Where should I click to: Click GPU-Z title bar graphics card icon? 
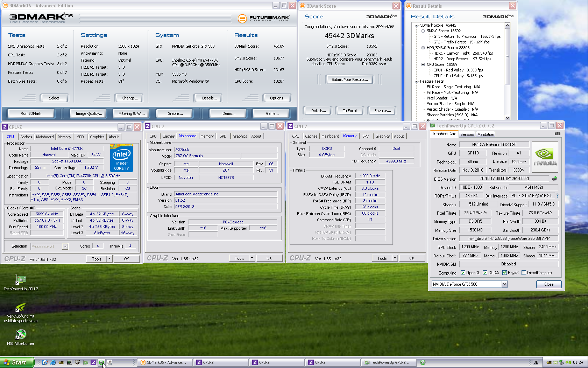click(x=433, y=126)
